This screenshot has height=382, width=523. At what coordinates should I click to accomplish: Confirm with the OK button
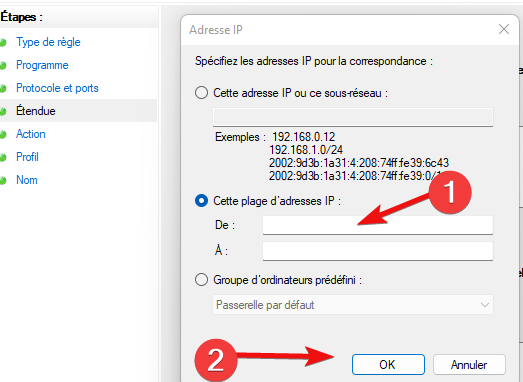point(388,365)
